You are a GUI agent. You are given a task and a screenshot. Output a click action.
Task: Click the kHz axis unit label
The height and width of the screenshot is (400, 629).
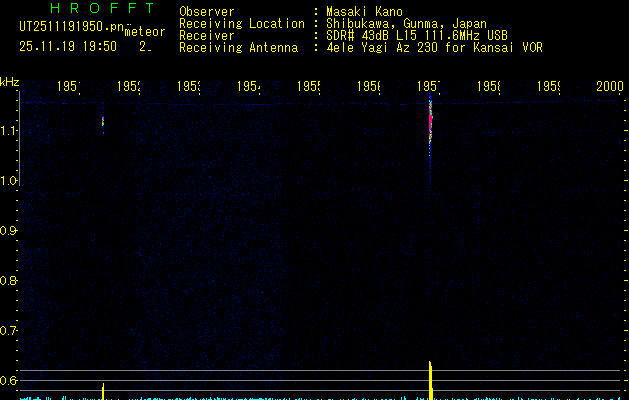click(10, 81)
